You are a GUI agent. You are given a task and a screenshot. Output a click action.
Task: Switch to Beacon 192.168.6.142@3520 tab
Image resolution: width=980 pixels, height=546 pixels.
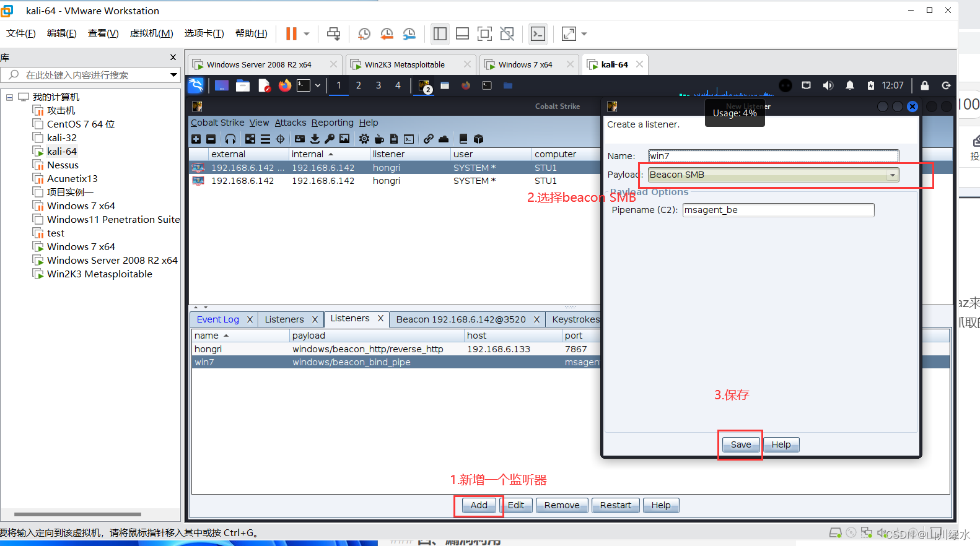pyautogui.click(x=461, y=319)
